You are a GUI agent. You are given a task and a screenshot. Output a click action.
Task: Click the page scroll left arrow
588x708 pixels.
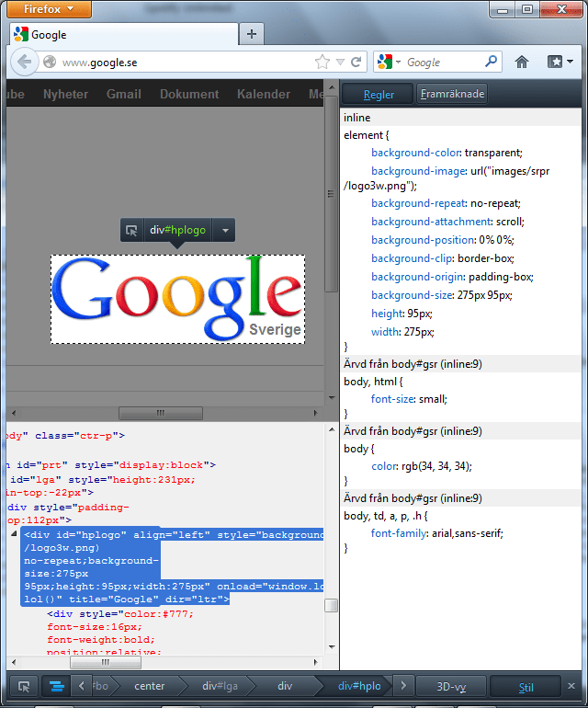tap(14, 413)
